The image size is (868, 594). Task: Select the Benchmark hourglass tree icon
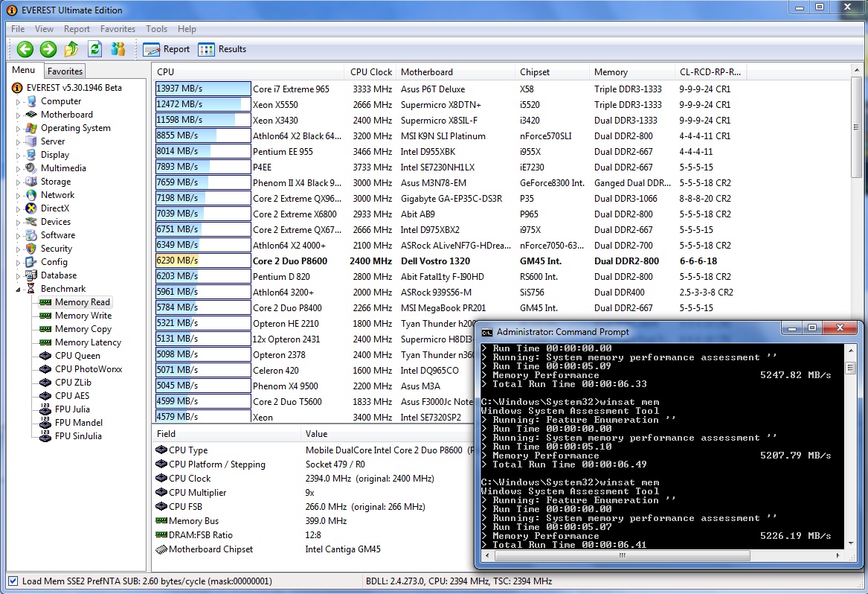31,289
